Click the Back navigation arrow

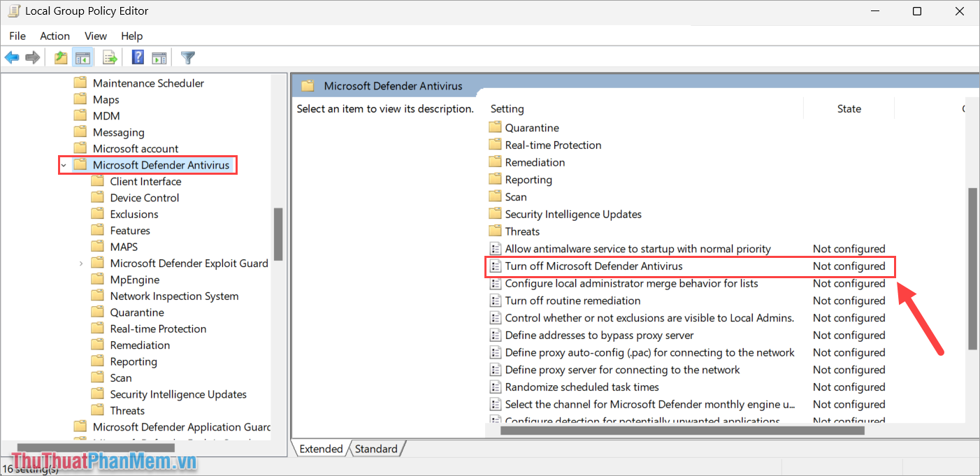(12, 57)
